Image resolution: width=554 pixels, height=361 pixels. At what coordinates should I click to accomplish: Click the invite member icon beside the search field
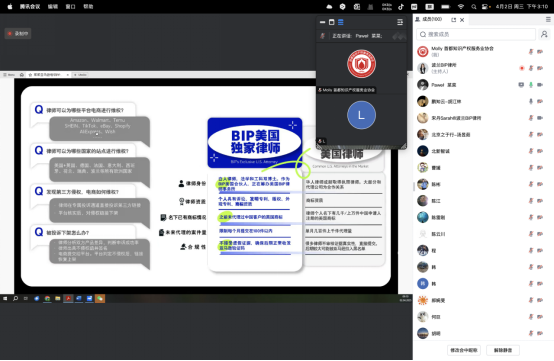tap(544, 34)
